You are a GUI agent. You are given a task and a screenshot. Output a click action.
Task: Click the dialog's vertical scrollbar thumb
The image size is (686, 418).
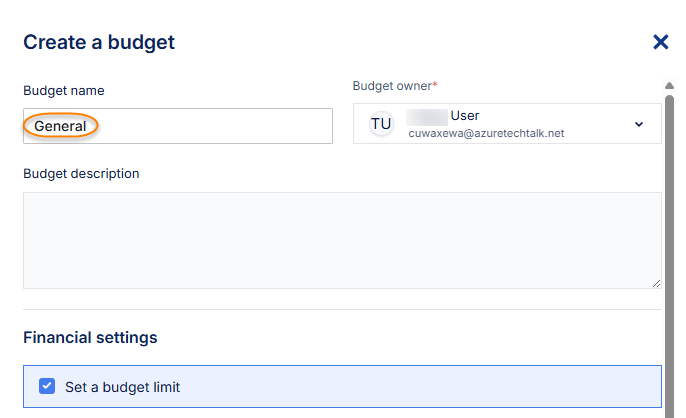coord(669,250)
